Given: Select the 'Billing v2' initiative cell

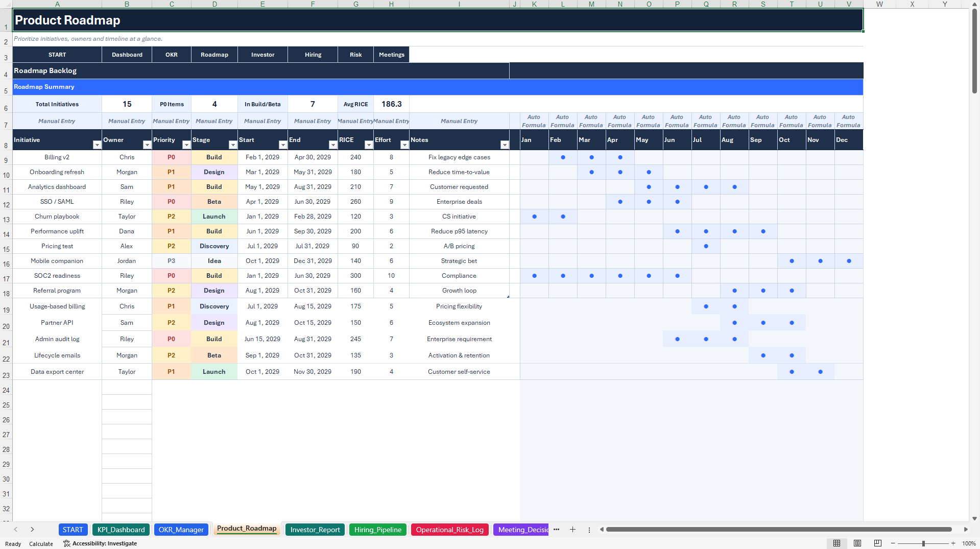Looking at the screenshot, I should tap(57, 157).
